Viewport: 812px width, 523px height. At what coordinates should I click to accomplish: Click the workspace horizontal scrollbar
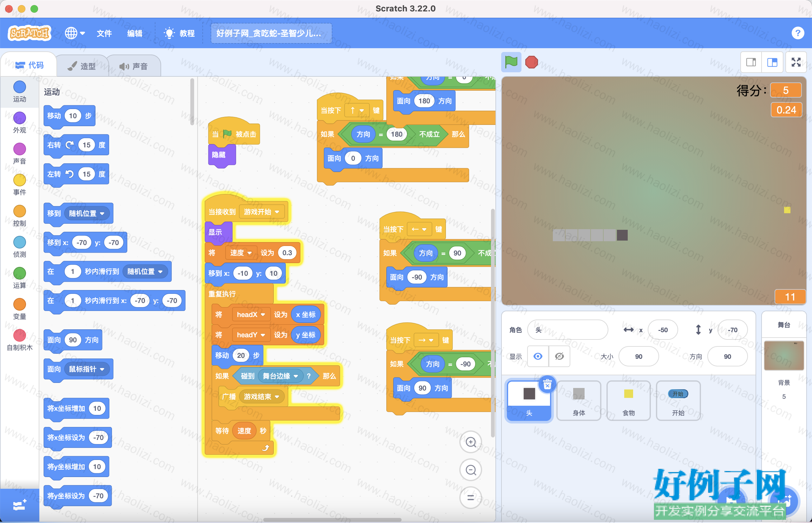click(332, 519)
